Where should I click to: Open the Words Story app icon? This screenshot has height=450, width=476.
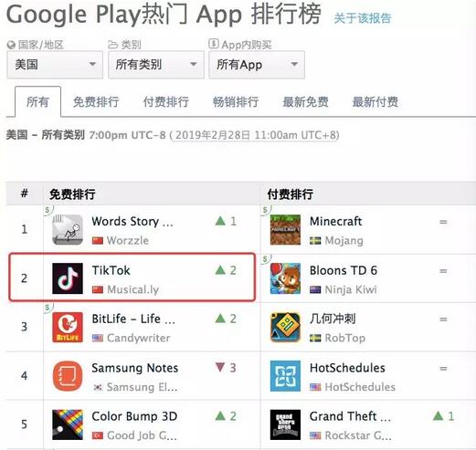coord(68,230)
